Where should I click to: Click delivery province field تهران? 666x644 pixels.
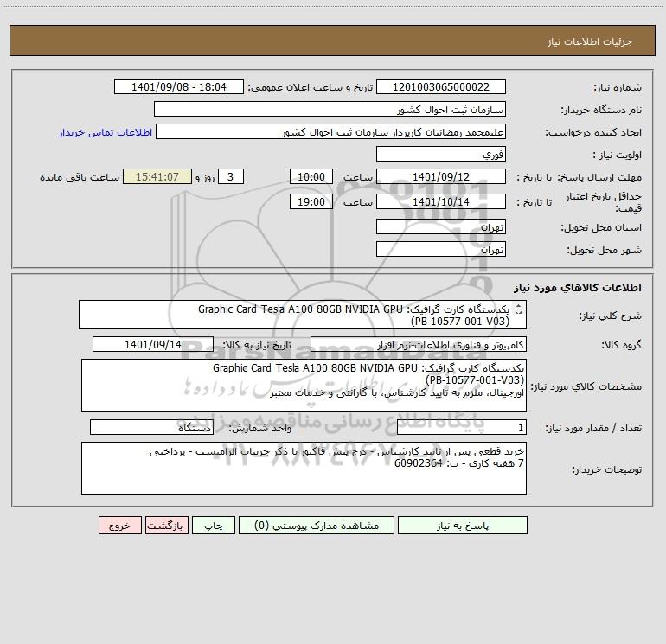tap(441, 226)
